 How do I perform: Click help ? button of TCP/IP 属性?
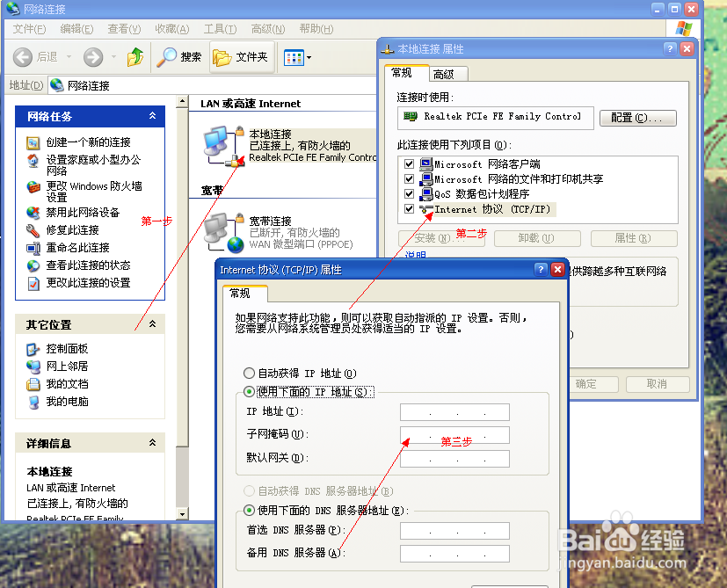[541, 270]
